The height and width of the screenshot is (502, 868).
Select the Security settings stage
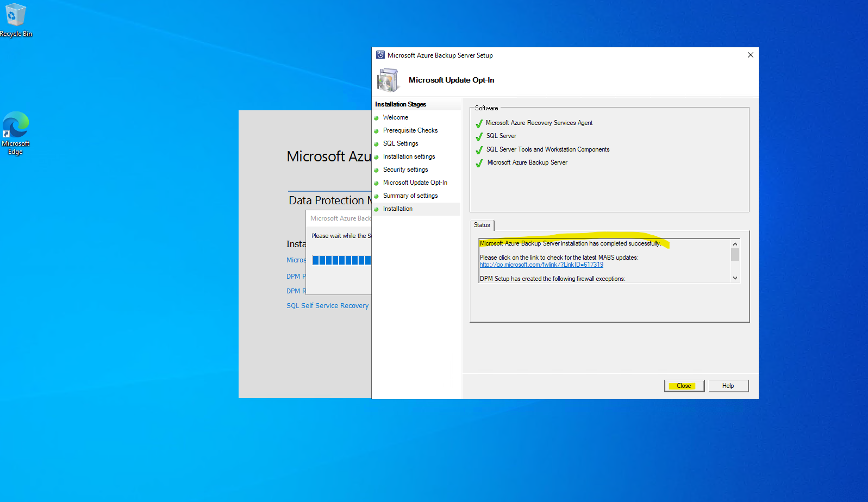pos(405,170)
